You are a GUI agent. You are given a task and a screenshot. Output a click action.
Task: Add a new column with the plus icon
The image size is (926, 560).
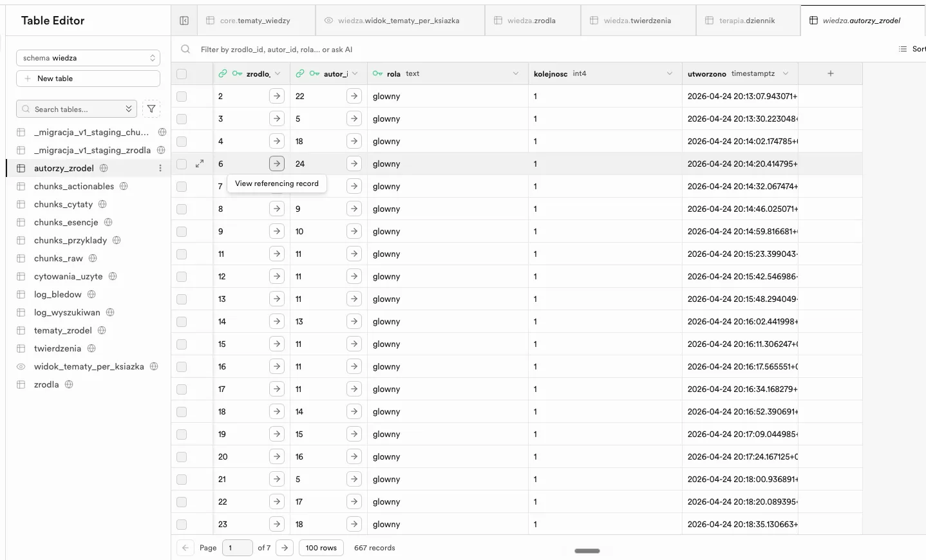click(x=831, y=73)
